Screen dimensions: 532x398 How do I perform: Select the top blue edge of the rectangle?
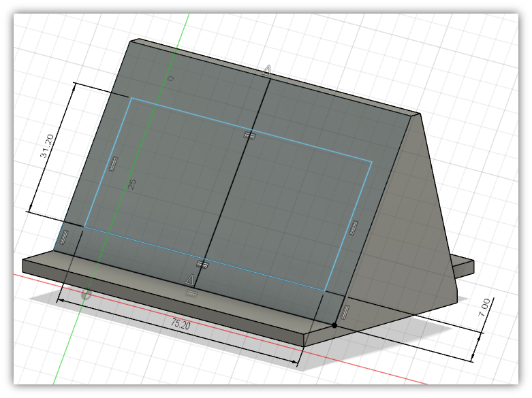(x=251, y=130)
